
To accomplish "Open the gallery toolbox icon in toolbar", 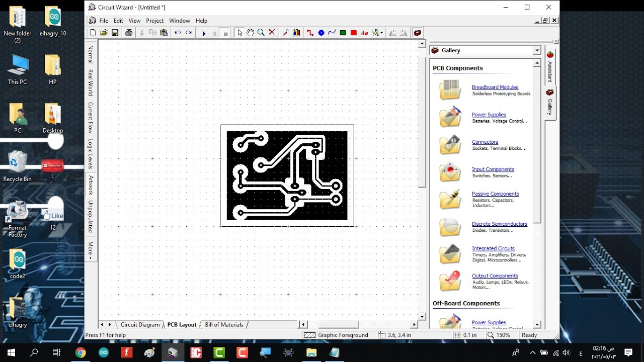I will click(417, 33).
